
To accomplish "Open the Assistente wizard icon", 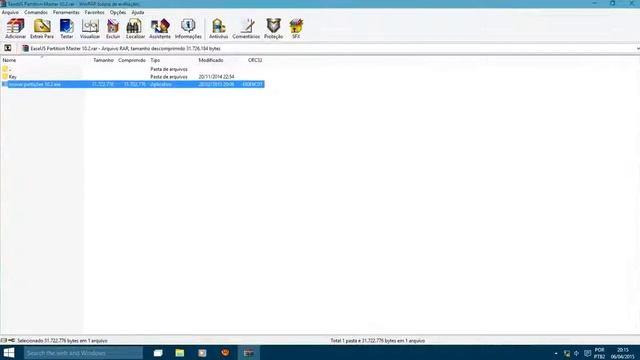I will 160,29.
